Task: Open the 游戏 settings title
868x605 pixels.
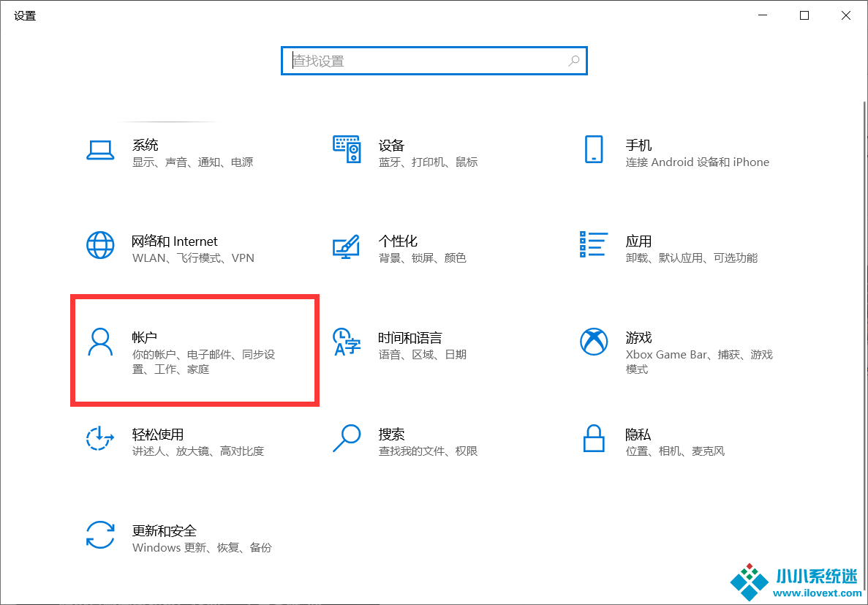Action: pos(639,337)
